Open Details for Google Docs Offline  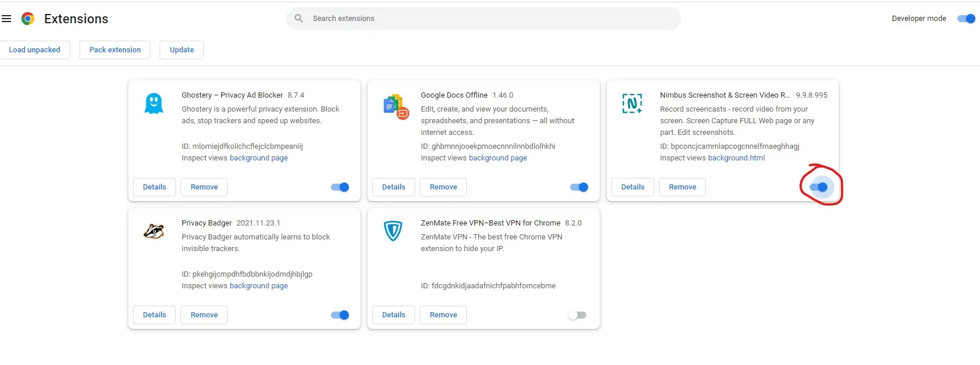pos(394,187)
